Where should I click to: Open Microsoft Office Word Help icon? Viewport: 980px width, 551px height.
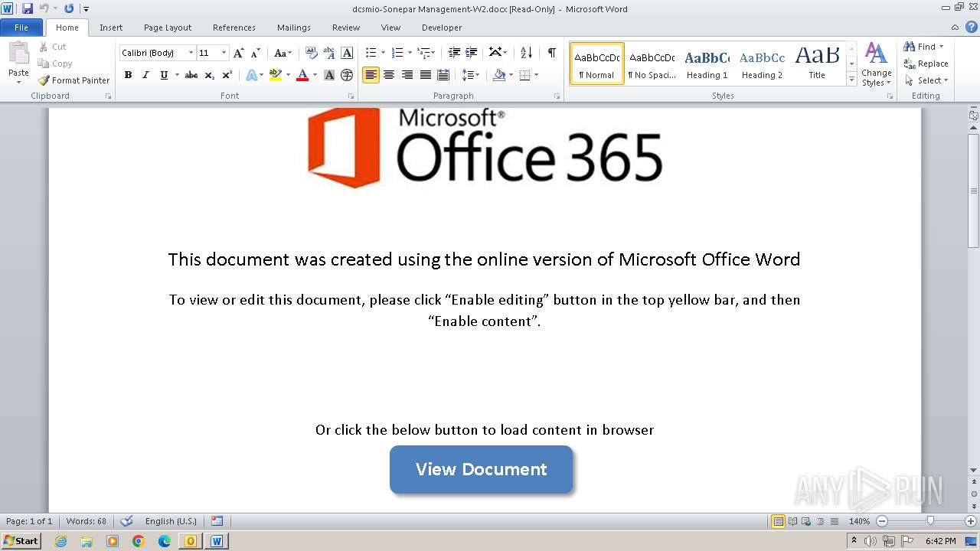[971, 27]
